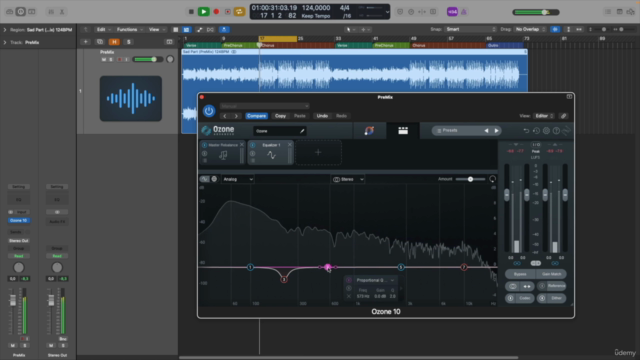The width and height of the screenshot is (640, 360).
Task: Open the Library panel icon
Action: 9,12
